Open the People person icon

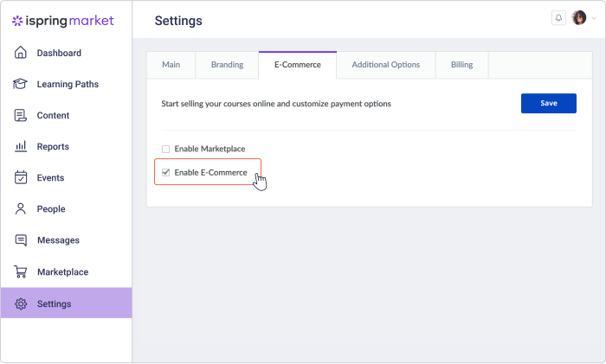pyautogui.click(x=21, y=209)
